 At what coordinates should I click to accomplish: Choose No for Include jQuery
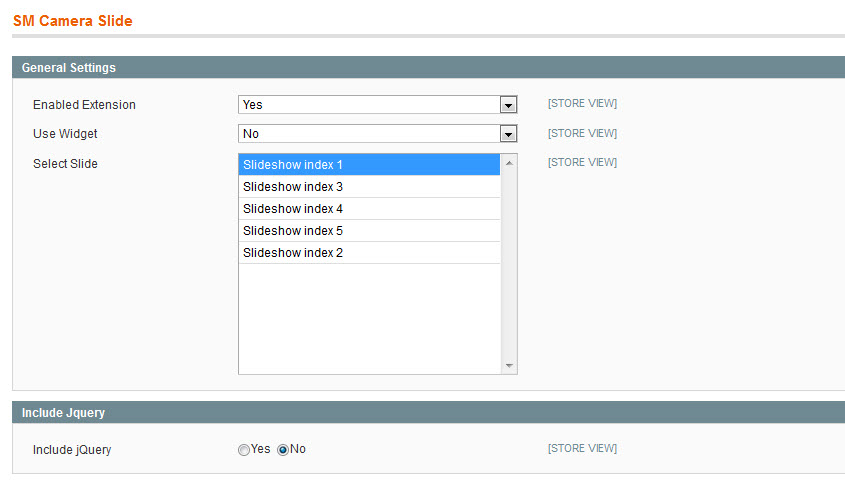283,450
